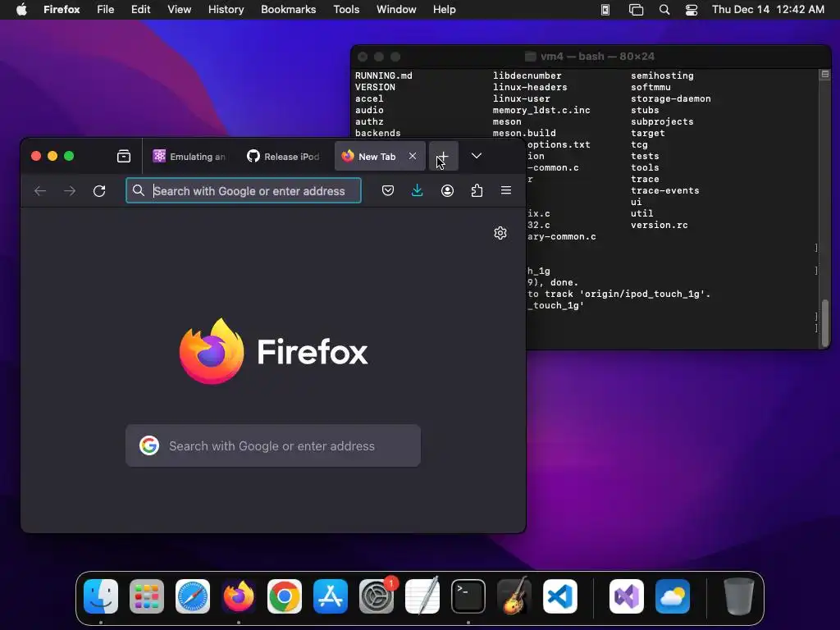Open the Firefox hamburger application menu
The width and height of the screenshot is (840, 630).
pos(505,190)
